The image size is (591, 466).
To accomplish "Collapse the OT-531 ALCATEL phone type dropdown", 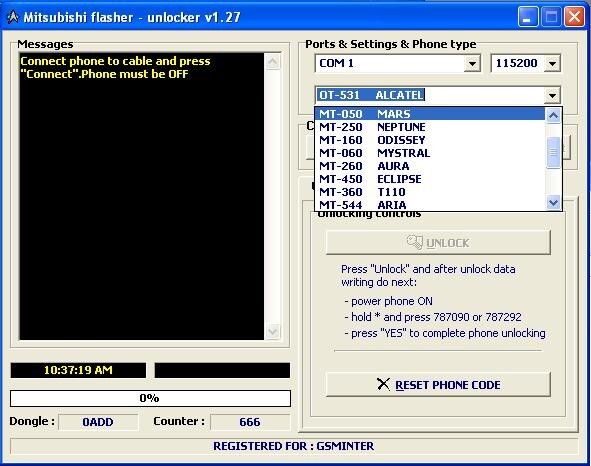I will click(x=552, y=95).
